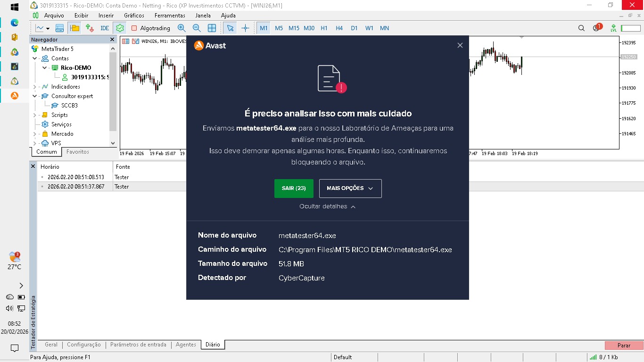Collapse the Rico-DEMO account node
Image resolution: width=644 pixels, height=362 pixels.
tap(45, 68)
